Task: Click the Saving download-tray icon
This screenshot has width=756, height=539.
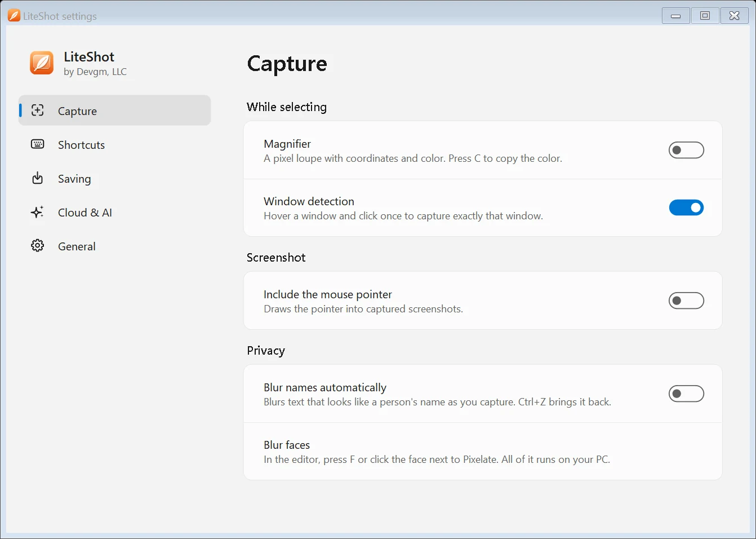Action: pos(38,178)
